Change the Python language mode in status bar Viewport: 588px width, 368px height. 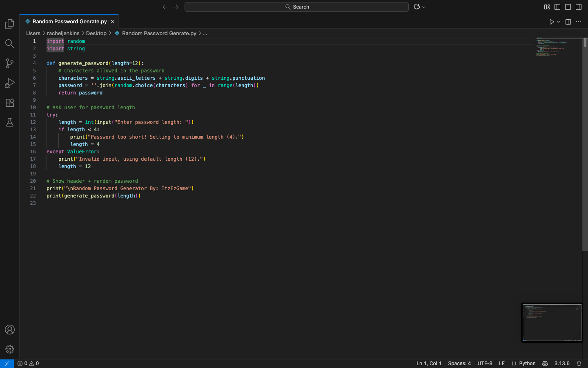coord(527,364)
